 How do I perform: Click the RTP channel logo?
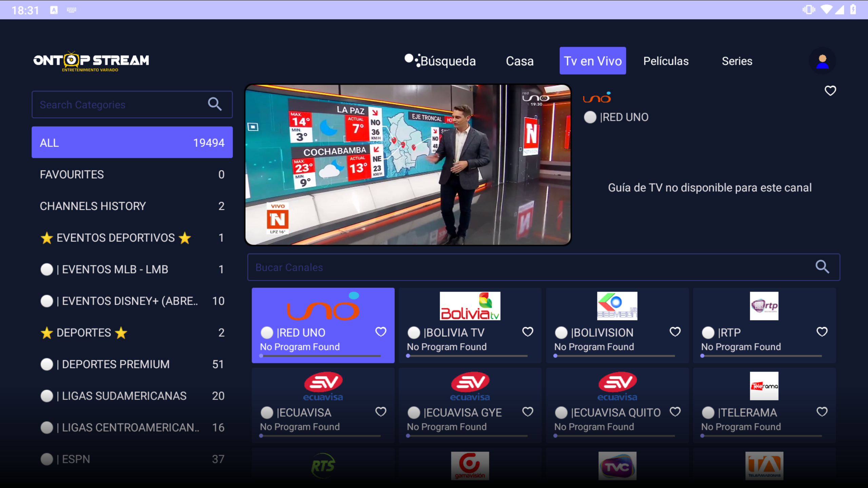(764, 306)
